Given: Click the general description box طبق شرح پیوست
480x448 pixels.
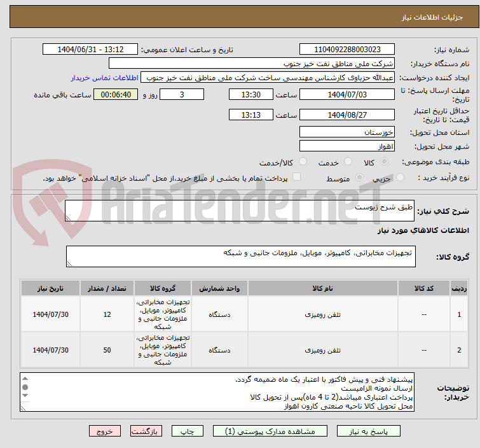Looking at the screenshot, I should 240,211.
